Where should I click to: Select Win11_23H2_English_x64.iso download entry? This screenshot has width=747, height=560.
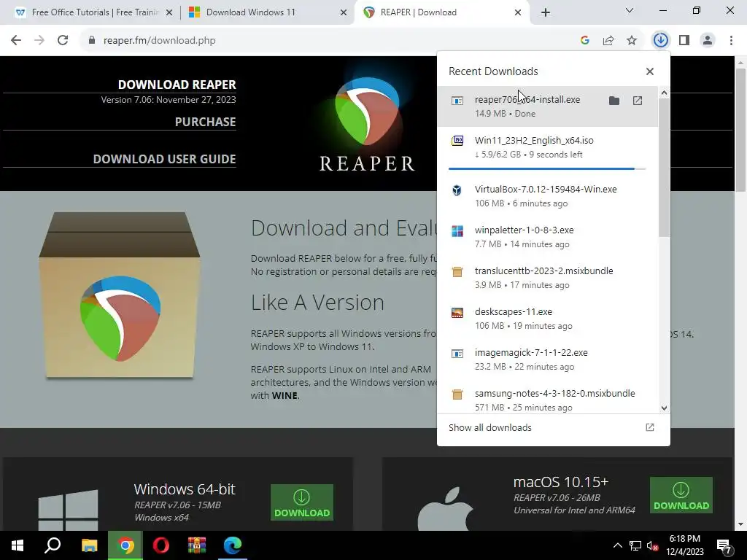pyautogui.click(x=547, y=150)
